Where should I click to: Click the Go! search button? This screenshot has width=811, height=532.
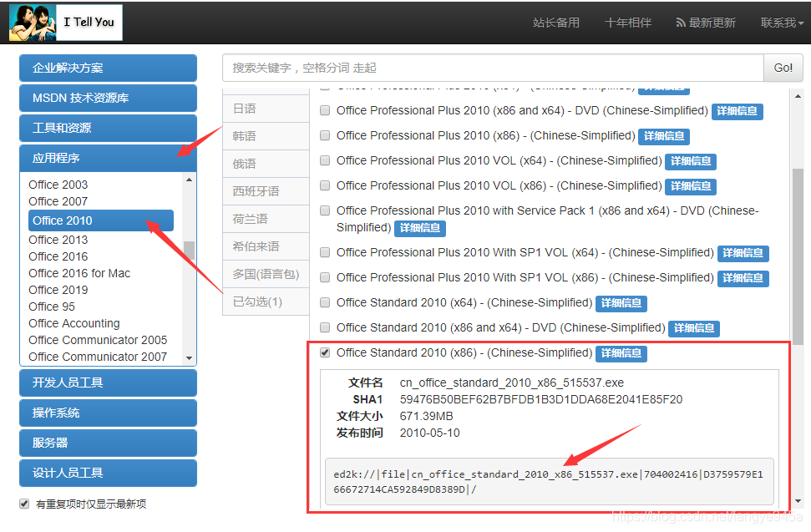click(783, 68)
